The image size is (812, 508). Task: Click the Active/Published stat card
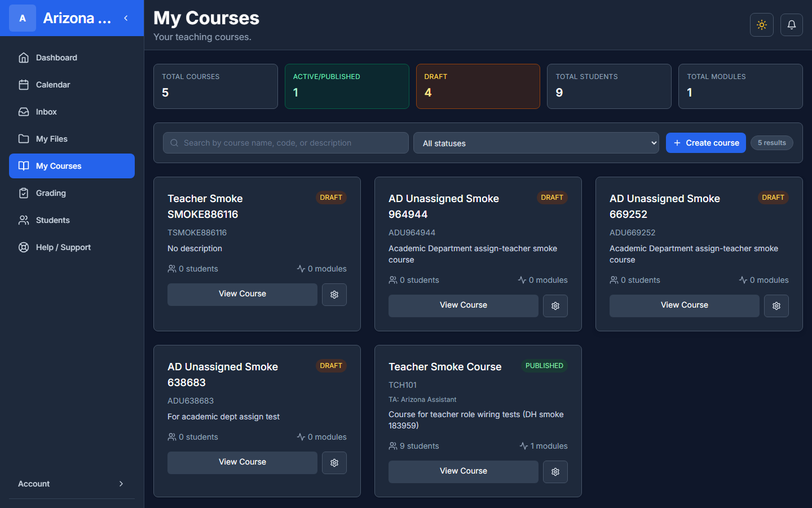(x=347, y=86)
